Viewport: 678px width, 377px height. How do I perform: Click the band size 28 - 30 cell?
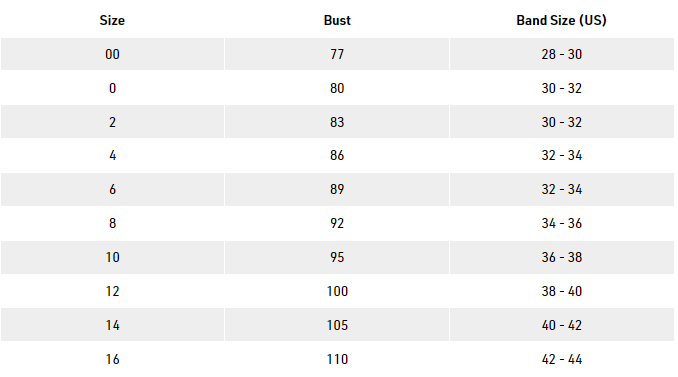562,54
